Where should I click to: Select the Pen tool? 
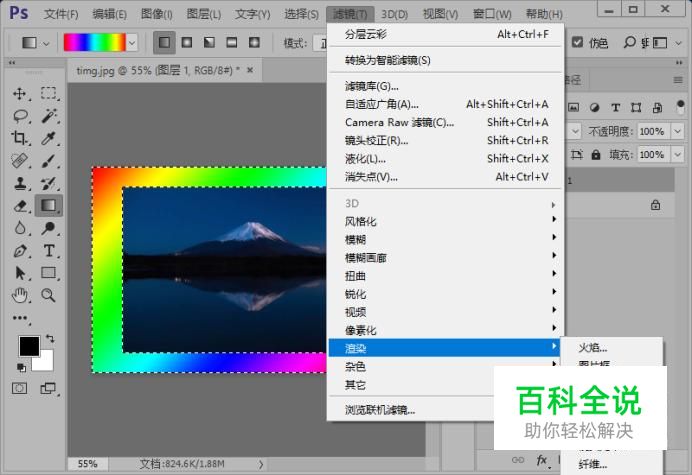[x=20, y=251]
